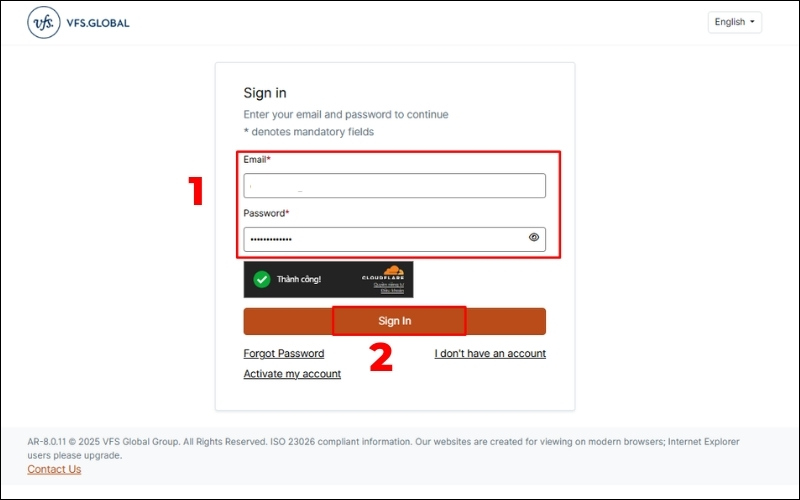Open the Cloudflare privacy link, Quyền riêng tư
The width and height of the screenshot is (800, 500).
pyautogui.click(x=389, y=285)
